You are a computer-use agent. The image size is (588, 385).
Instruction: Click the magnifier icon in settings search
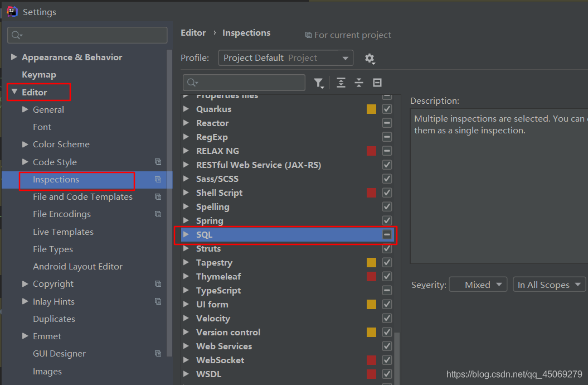(x=17, y=35)
